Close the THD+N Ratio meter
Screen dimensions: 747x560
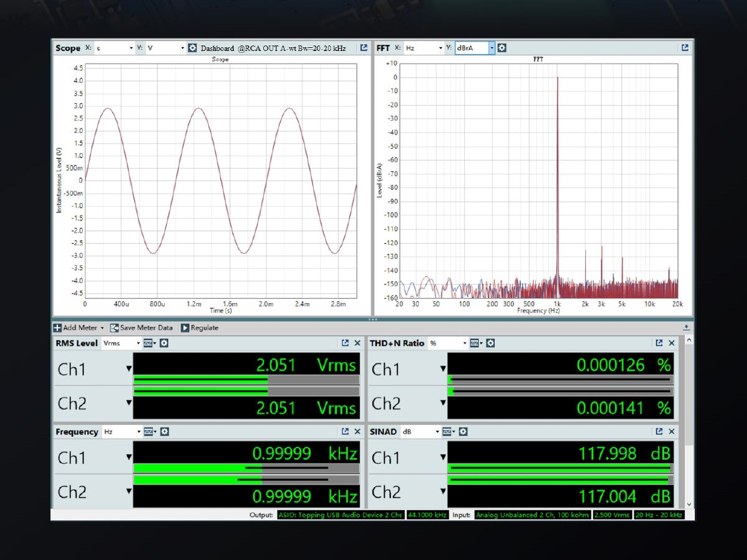click(672, 343)
